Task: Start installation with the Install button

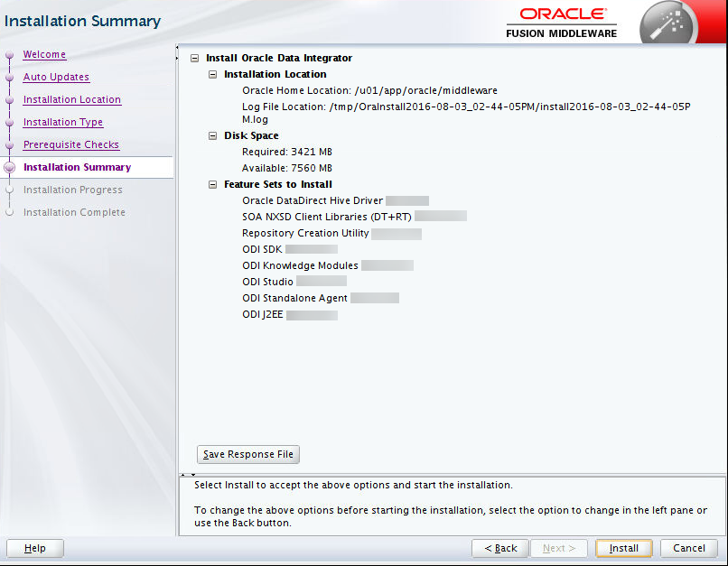Action: pyautogui.click(x=623, y=548)
